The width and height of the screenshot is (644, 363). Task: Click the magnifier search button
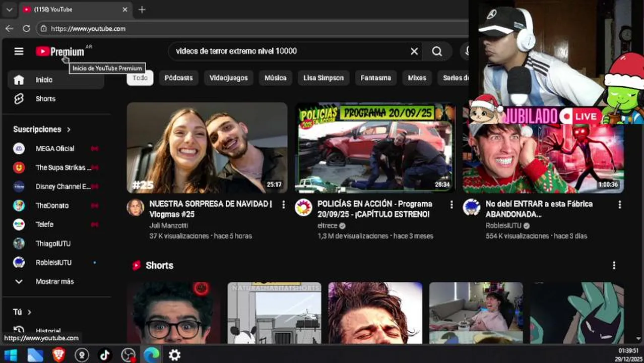pos(437,51)
